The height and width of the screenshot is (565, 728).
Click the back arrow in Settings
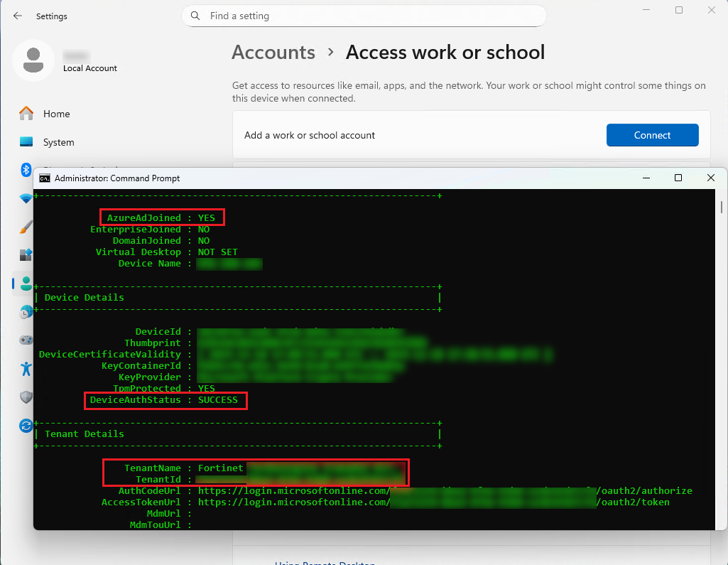pyautogui.click(x=16, y=16)
